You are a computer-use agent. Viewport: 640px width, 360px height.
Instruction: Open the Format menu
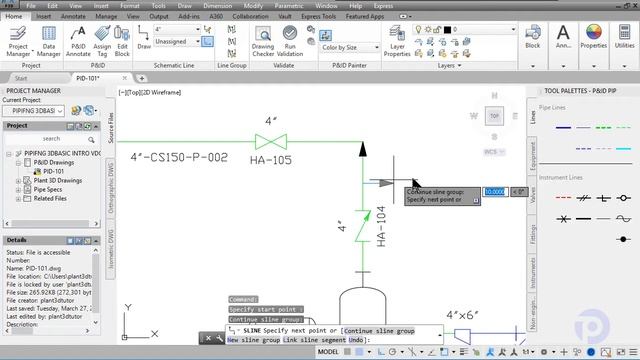pos(130,6)
